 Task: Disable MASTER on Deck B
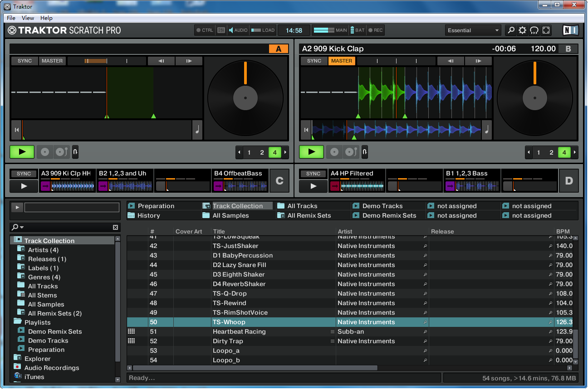click(341, 61)
